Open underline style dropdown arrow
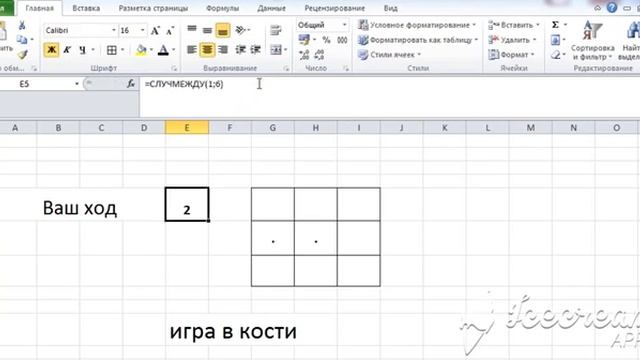 93,50
